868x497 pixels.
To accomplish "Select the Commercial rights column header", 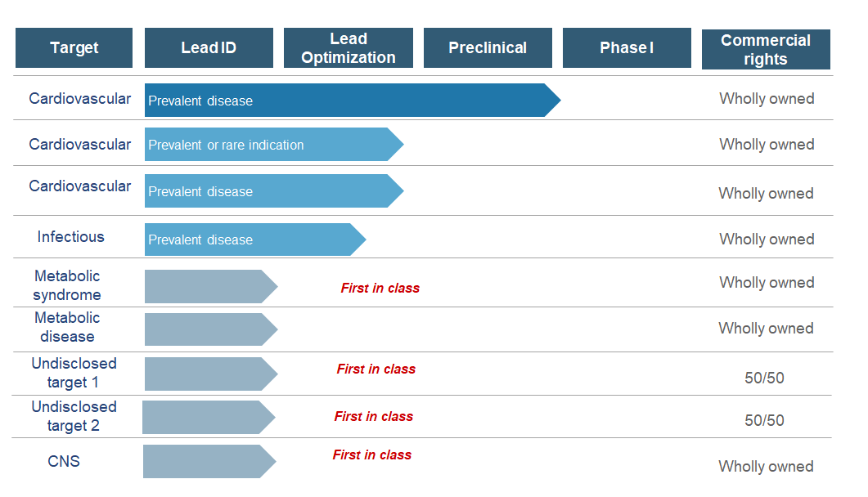I will coord(766,50).
